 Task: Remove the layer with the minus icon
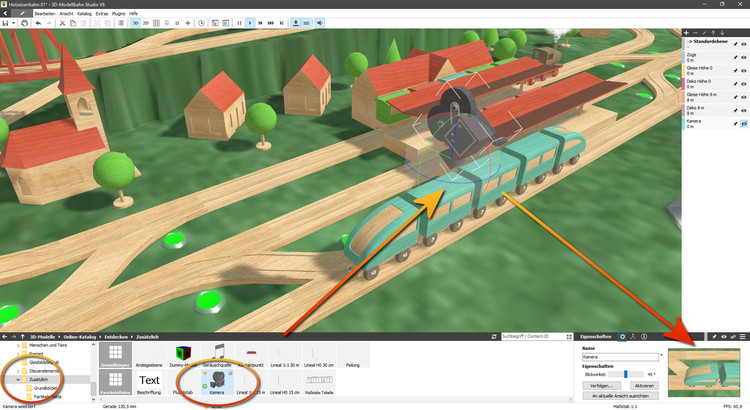(695, 33)
